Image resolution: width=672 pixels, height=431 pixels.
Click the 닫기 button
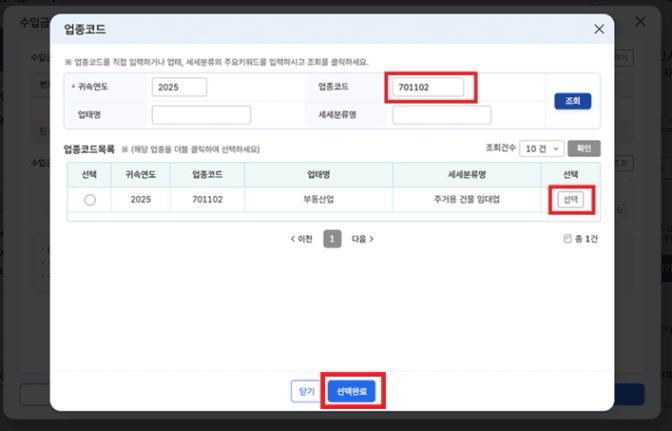tap(306, 391)
